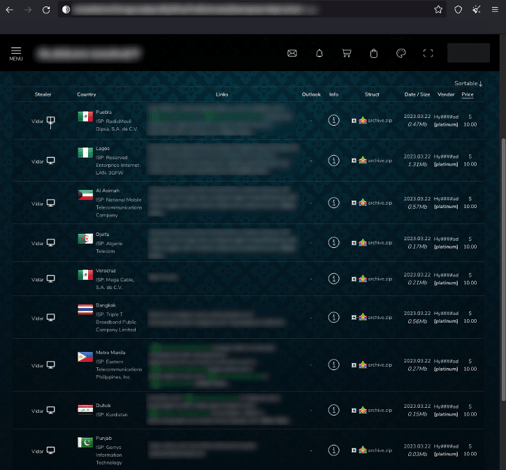
Task: Open the shopping cart icon
Action: [347, 53]
